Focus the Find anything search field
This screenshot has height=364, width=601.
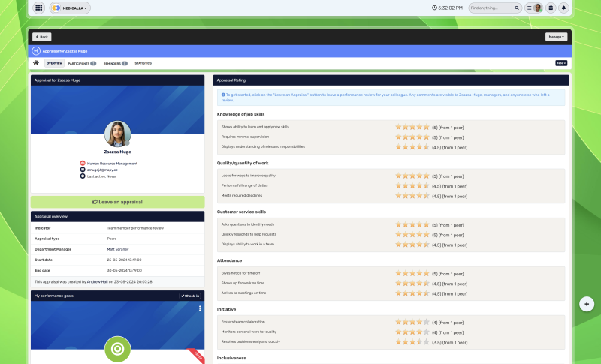click(490, 8)
